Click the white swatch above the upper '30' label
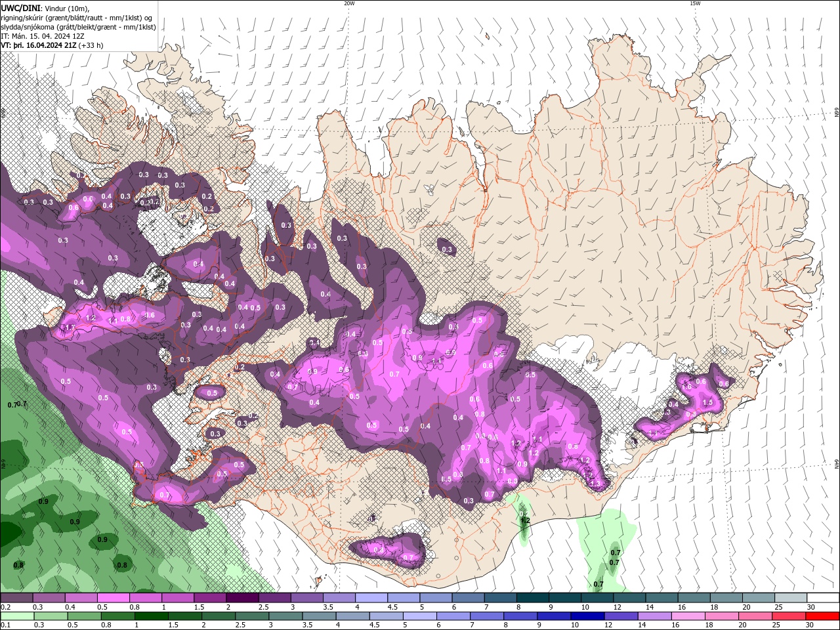Image resolution: width=840 pixels, height=630 pixels. 823,598
